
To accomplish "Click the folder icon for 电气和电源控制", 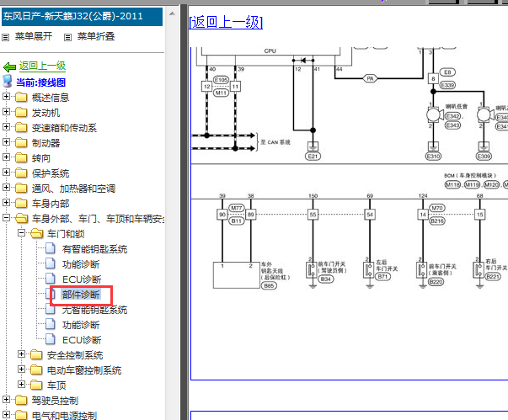I will (21, 415).
